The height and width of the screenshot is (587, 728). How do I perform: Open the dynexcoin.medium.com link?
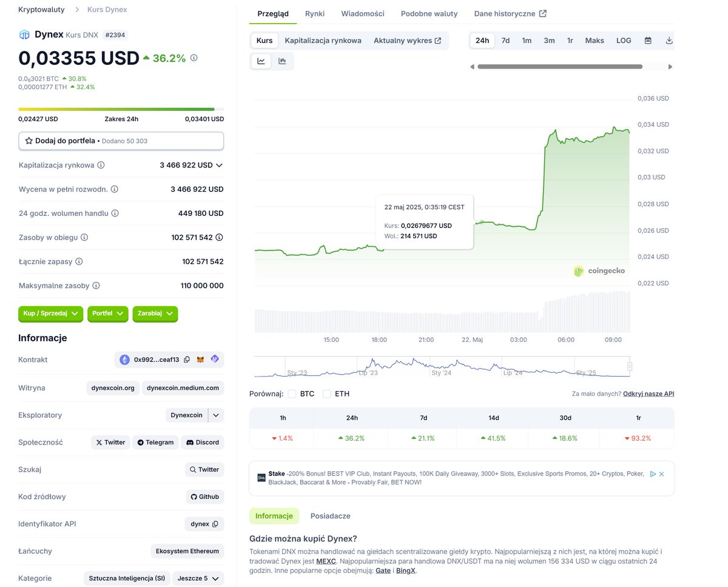pyautogui.click(x=183, y=388)
